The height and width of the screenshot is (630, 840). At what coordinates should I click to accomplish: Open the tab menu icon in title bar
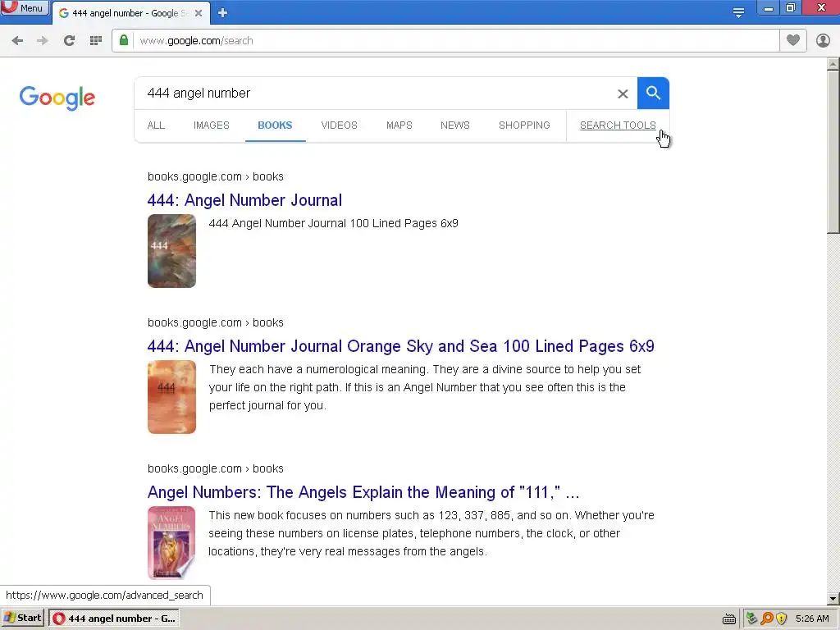coord(738,13)
